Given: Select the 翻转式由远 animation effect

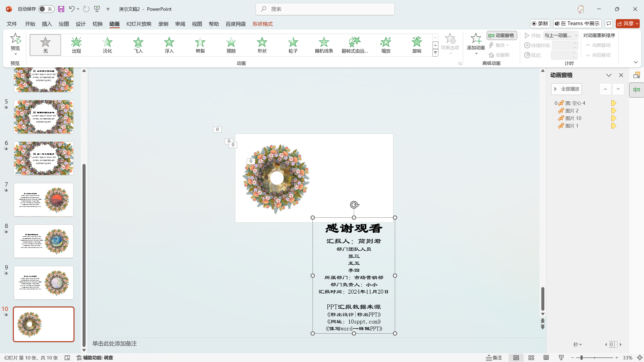Looking at the screenshot, I should point(355,45).
